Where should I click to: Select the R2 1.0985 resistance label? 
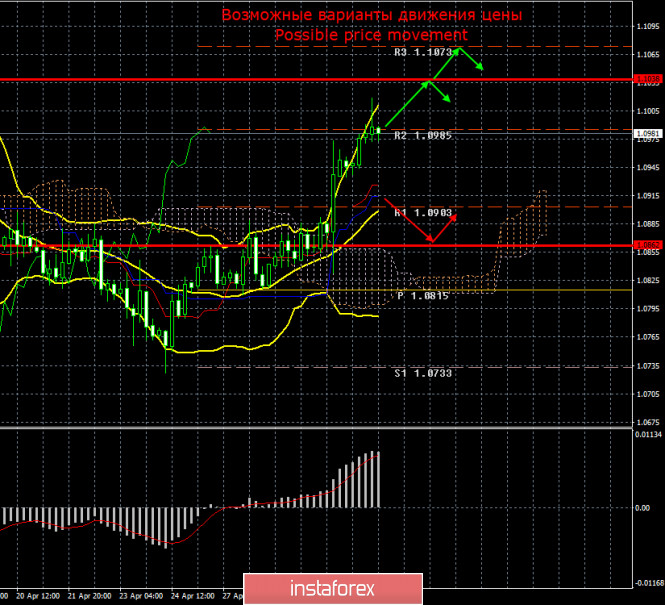[425, 135]
